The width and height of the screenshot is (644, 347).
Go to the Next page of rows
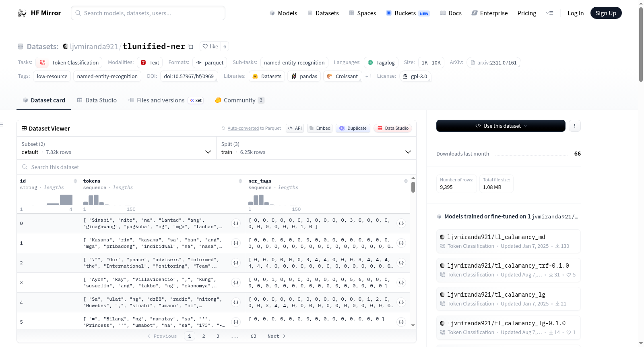tap(277, 336)
